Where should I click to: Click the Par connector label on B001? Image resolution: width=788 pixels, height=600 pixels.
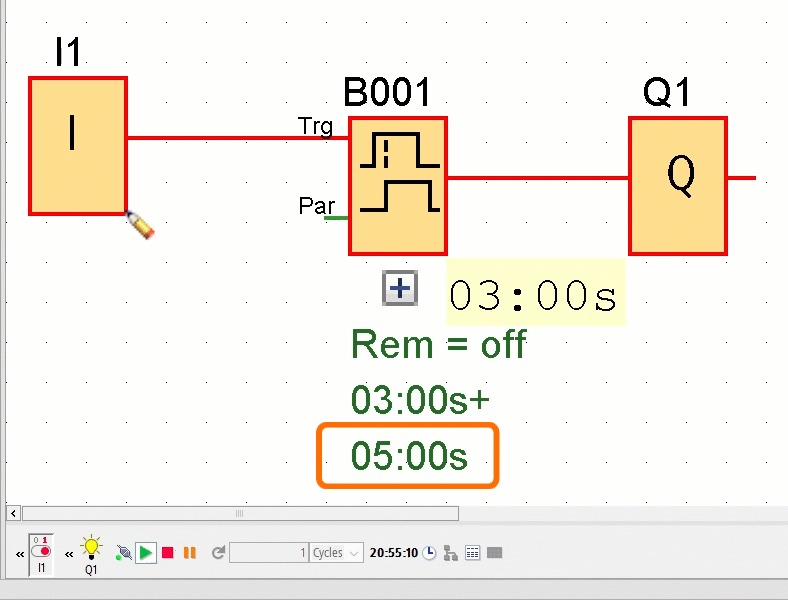click(317, 206)
